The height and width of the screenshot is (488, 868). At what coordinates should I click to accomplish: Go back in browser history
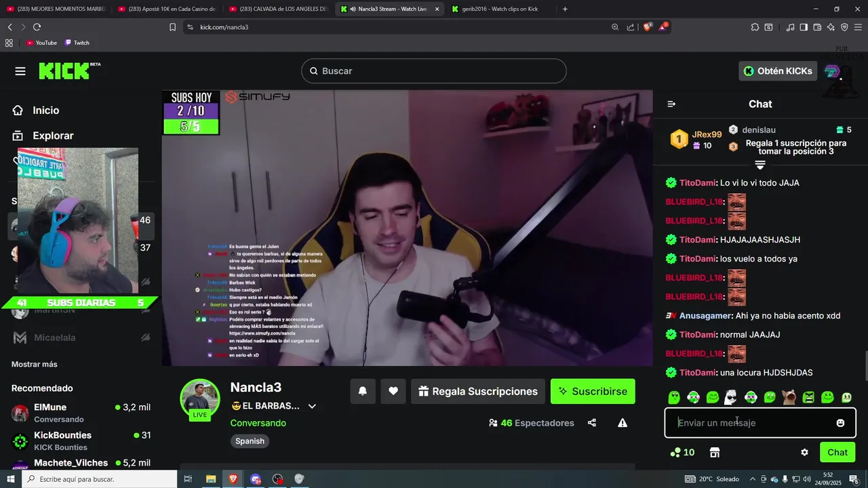point(9,27)
